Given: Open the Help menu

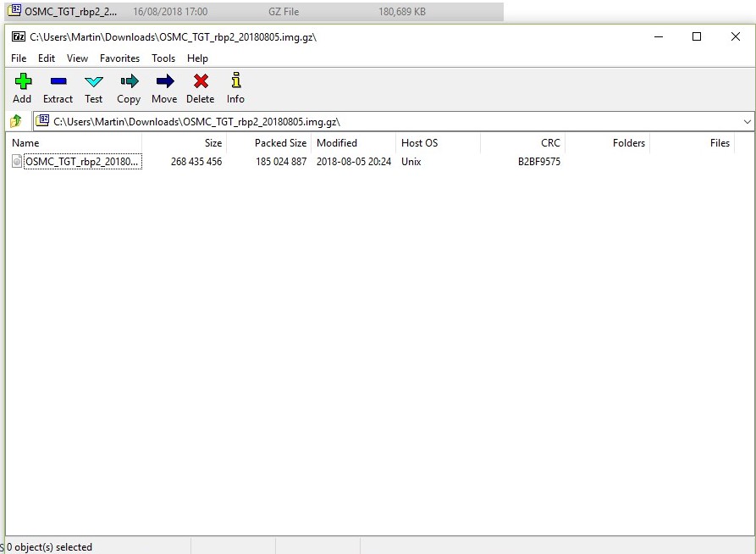Looking at the screenshot, I should click(x=198, y=58).
